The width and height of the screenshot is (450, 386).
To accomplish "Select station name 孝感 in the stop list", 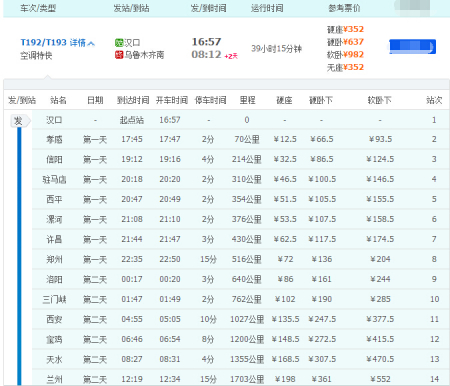I will (x=54, y=139).
